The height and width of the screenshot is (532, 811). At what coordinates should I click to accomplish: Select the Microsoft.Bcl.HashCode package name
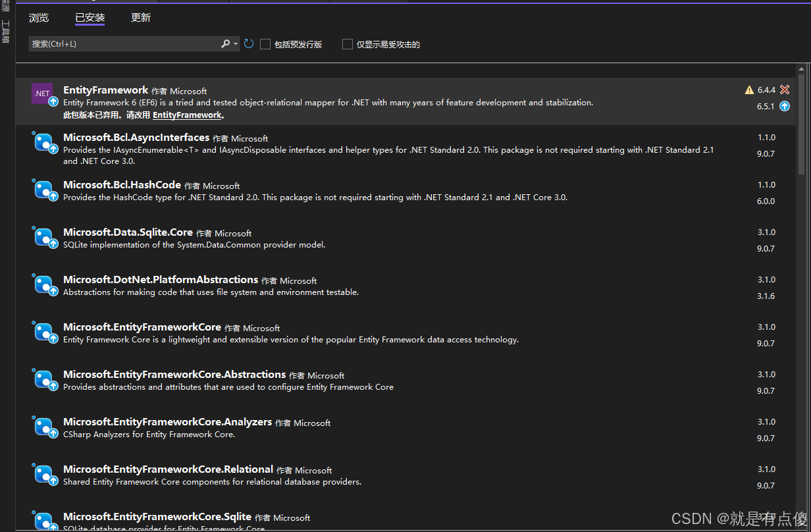[122, 185]
